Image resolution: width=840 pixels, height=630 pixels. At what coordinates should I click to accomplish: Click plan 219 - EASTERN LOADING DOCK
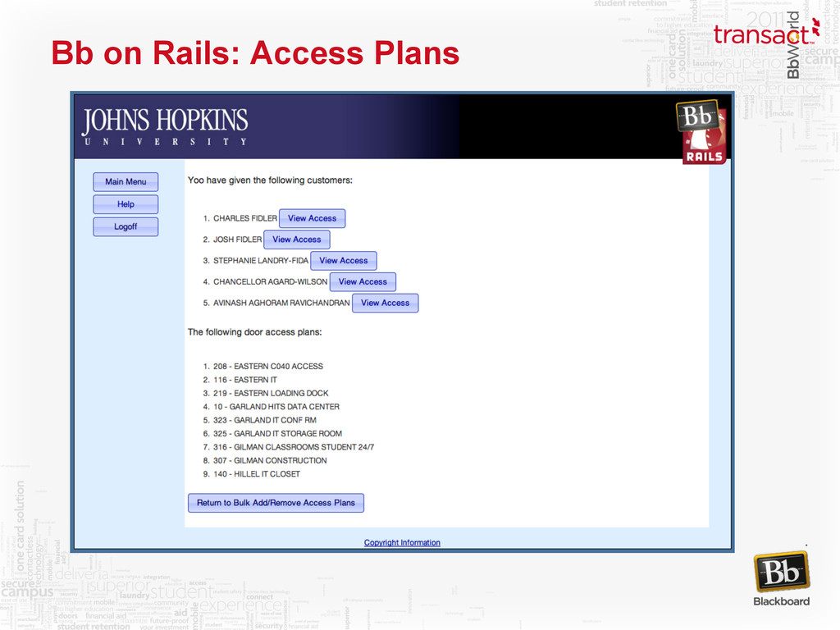(271, 393)
